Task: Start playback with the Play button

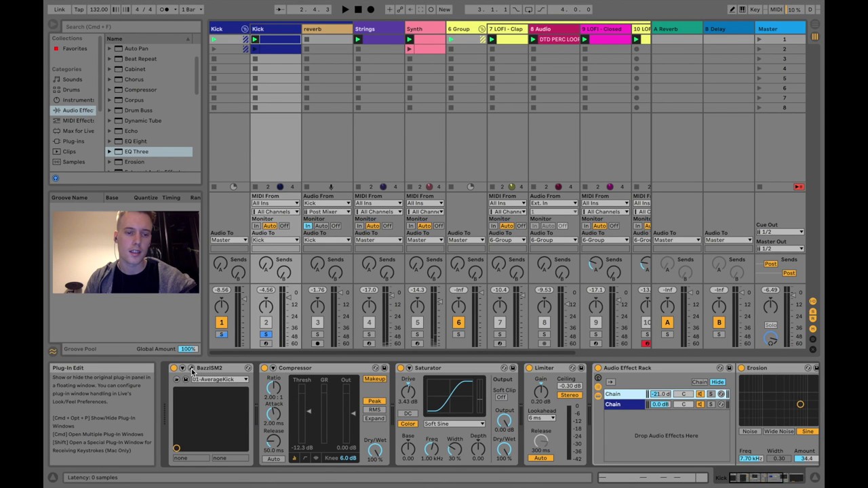Action: [x=345, y=9]
